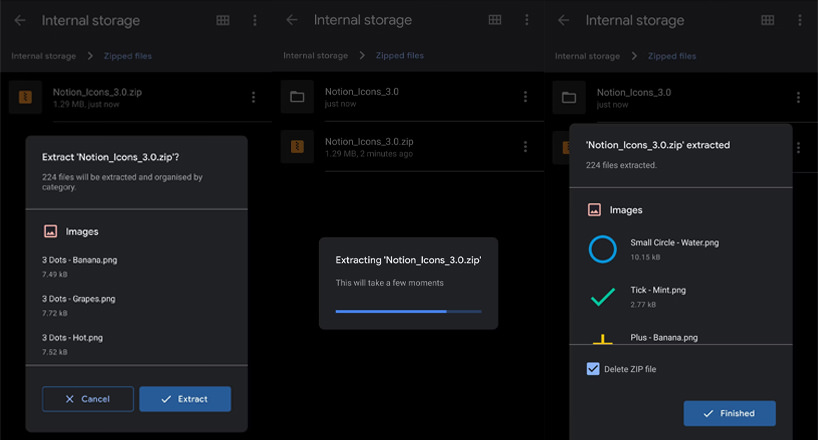Screen dimensions: 818x440
Task: Open options for Notion_Icons_3.0 folder in middle screen
Action: click(525, 97)
